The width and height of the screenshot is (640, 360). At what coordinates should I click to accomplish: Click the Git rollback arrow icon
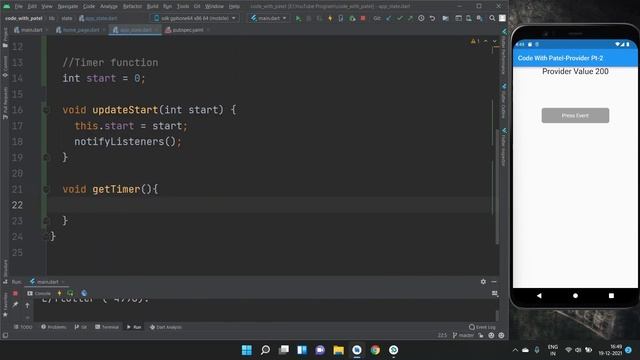point(432,18)
